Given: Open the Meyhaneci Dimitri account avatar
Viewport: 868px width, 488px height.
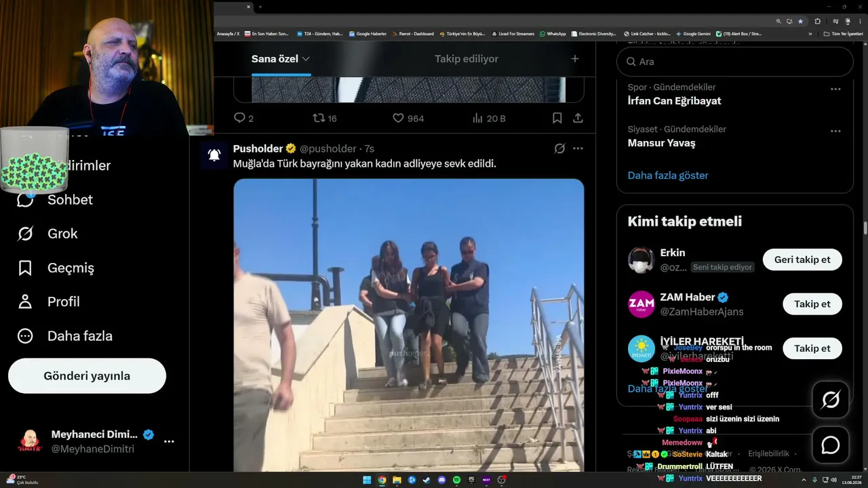Looking at the screenshot, I should pos(29,441).
